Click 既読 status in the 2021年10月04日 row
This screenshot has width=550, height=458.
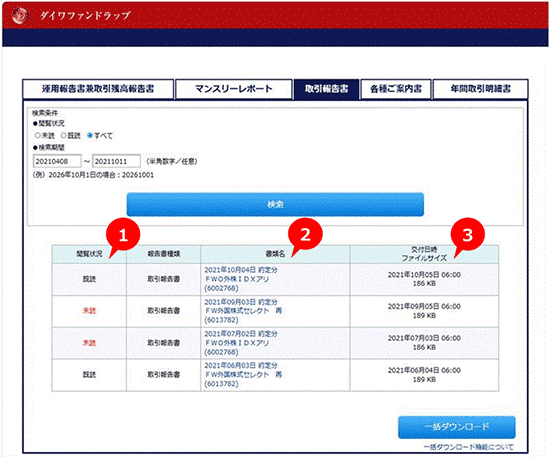coord(89,279)
